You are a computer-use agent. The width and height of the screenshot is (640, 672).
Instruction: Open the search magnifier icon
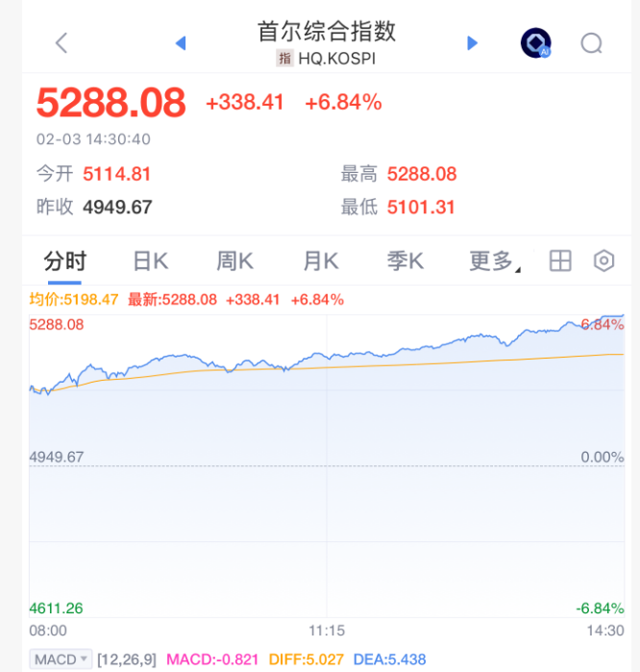592,43
